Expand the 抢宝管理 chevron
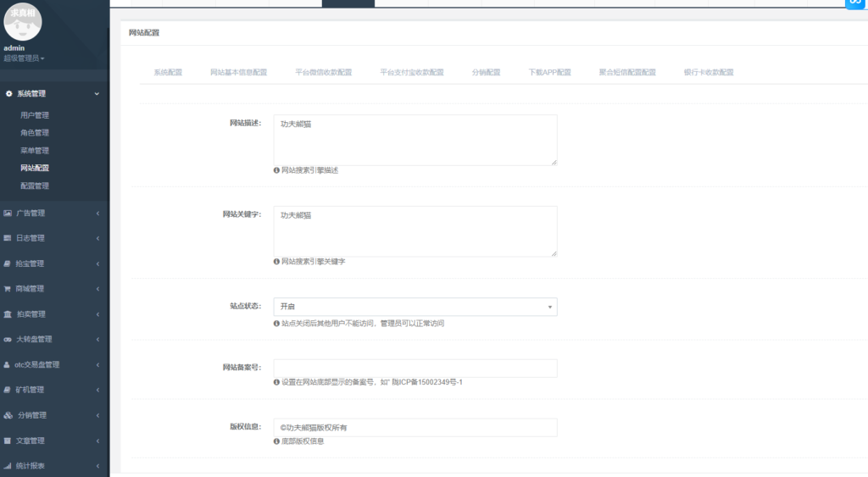868x477 pixels. (97, 264)
